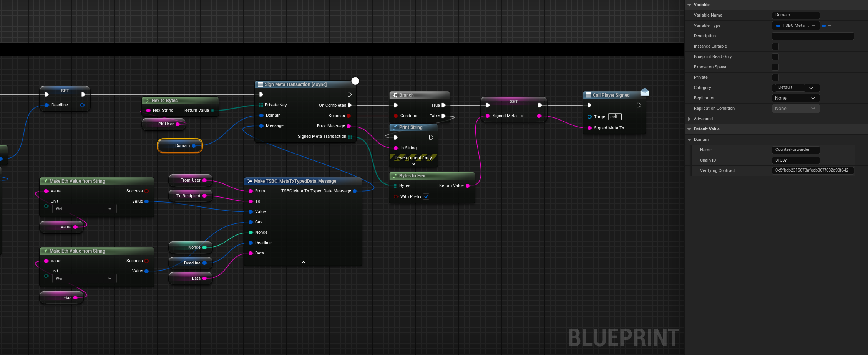Click the Chain ID value field
The image size is (868, 355).
tap(795, 160)
